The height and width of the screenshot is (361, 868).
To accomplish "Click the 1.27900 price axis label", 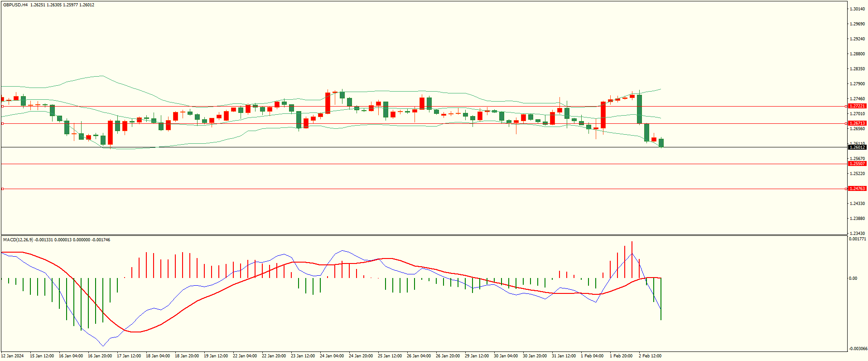I will pyautogui.click(x=858, y=84).
